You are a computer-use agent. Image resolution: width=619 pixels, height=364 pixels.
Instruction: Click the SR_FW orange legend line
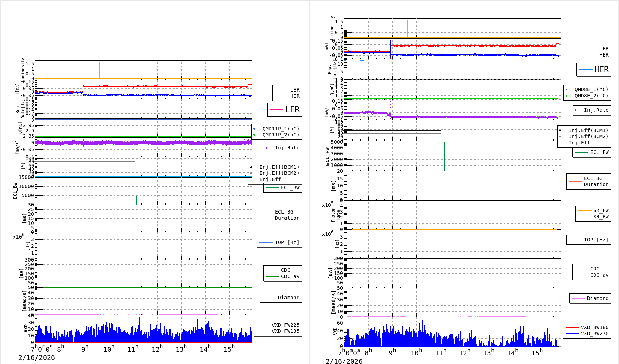pos(584,211)
